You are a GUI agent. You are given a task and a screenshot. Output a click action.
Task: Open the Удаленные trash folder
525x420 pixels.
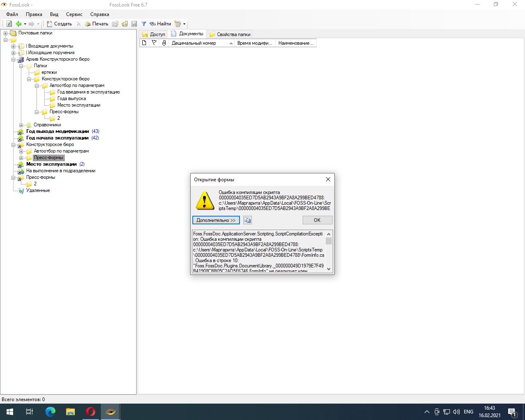(38, 190)
